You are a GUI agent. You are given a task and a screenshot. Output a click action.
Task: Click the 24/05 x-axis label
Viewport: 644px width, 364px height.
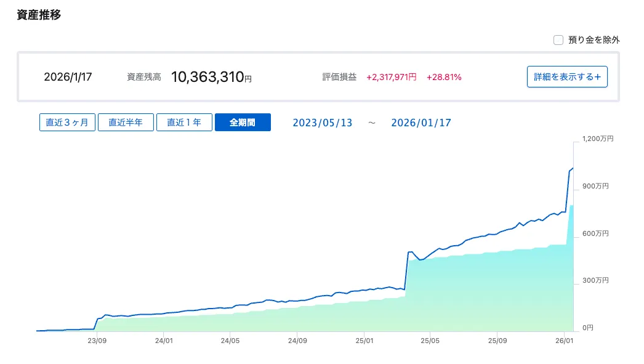pyautogui.click(x=230, y=340)
